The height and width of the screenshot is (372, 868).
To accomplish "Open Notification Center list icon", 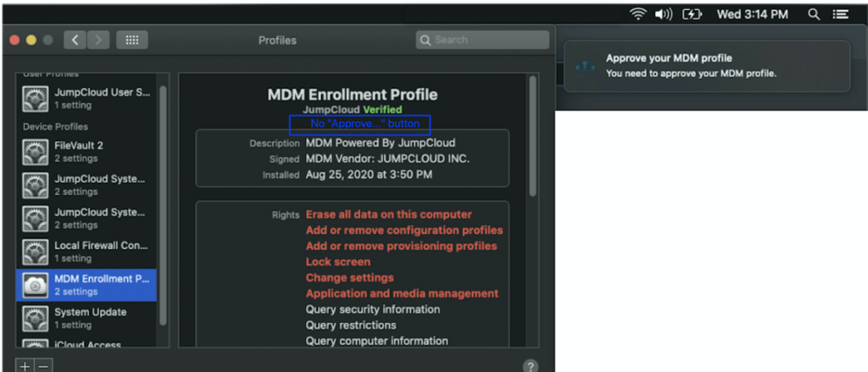I will click(840, 14).
